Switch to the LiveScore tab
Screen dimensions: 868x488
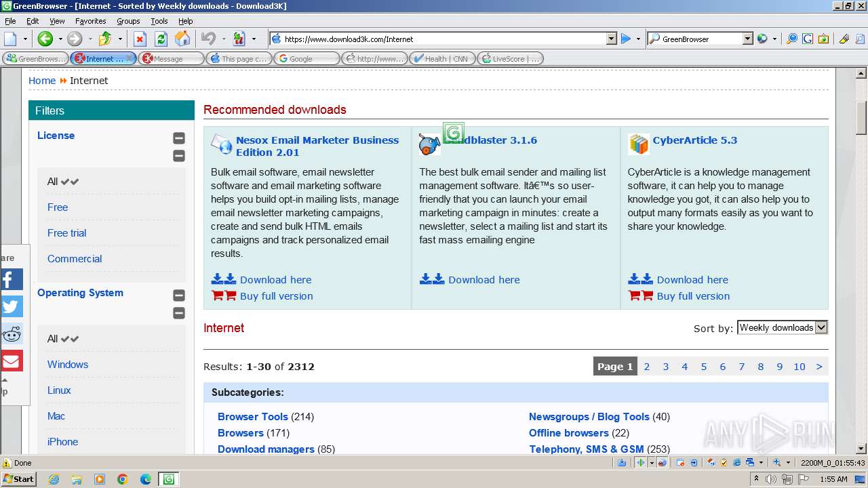[x=510, y=58]
